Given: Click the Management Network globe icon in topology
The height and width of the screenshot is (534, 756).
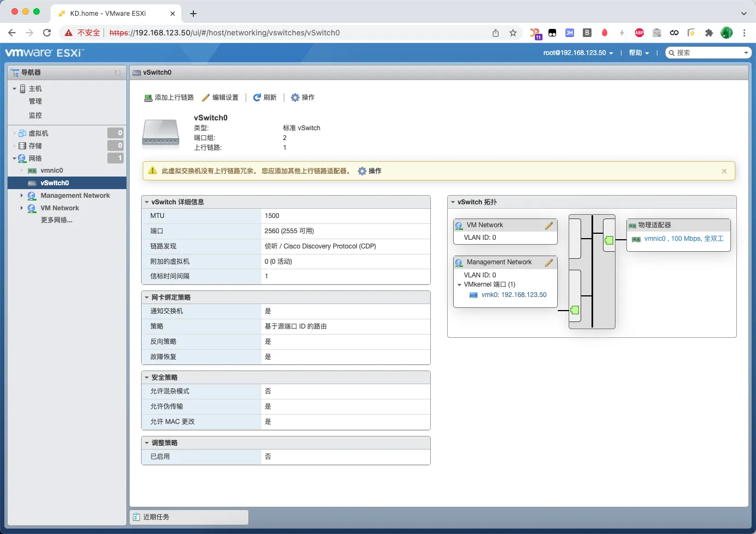Looking at the screenshot, I should 459,263.
